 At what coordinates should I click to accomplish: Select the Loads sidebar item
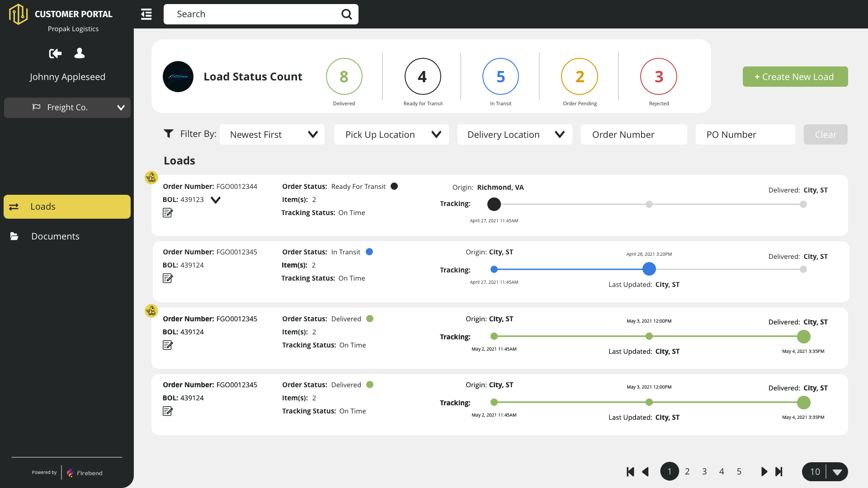click(x=67, y=206)
